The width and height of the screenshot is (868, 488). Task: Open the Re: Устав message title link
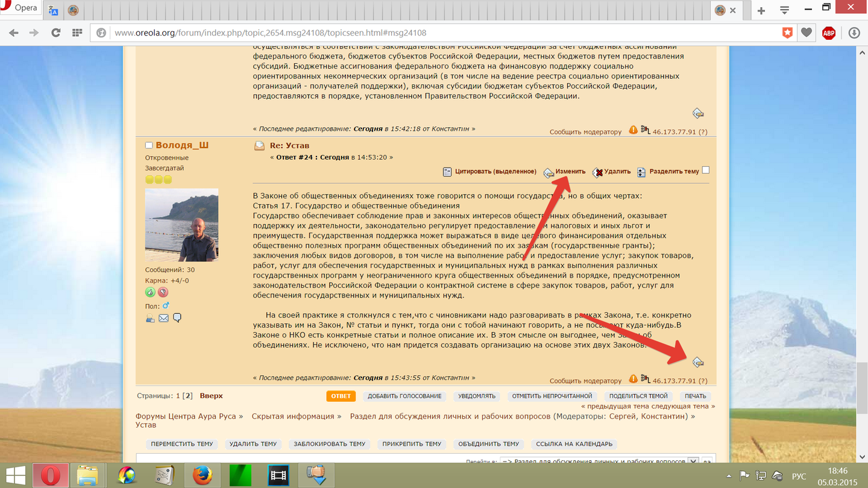289,146
